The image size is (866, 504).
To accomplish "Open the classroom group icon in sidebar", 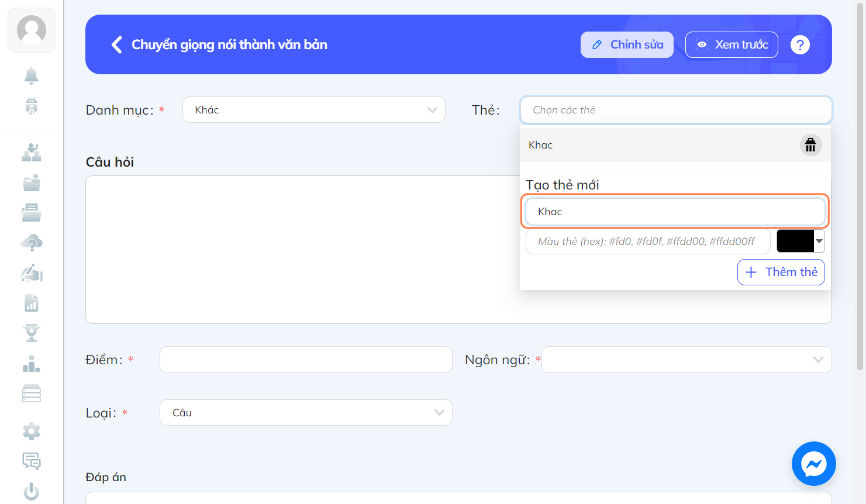I will tap(32, 153).
